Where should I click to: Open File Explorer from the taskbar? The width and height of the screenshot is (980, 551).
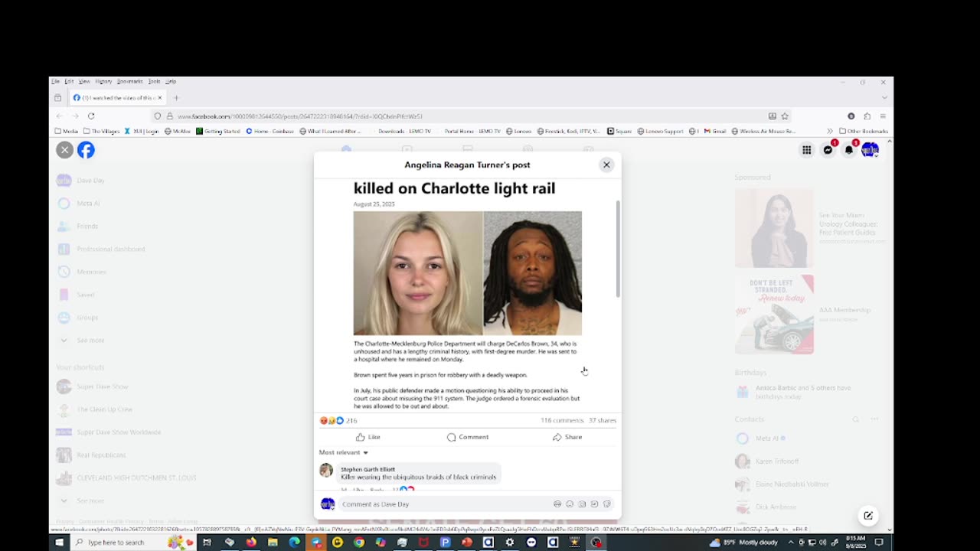(273, 543)
